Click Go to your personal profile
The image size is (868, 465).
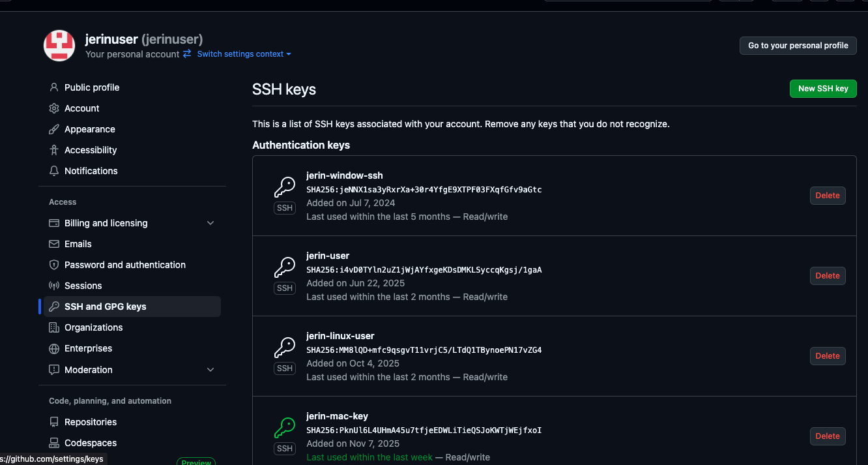798,46
